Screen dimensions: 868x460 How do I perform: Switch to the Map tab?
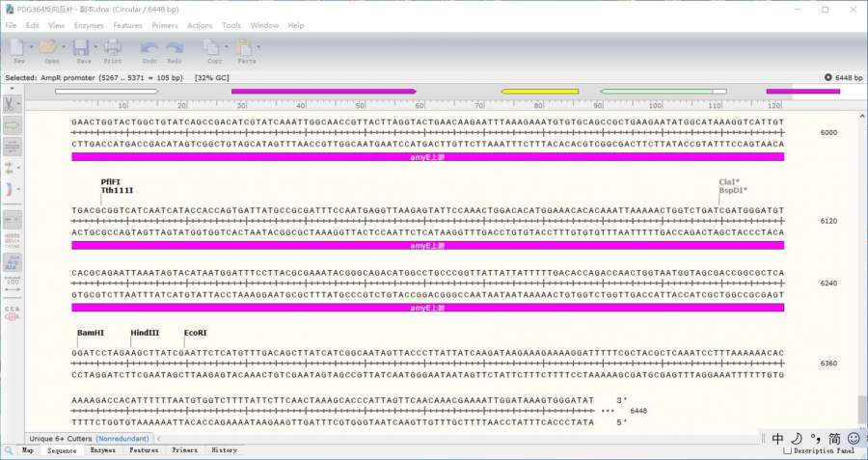(28, 450)
